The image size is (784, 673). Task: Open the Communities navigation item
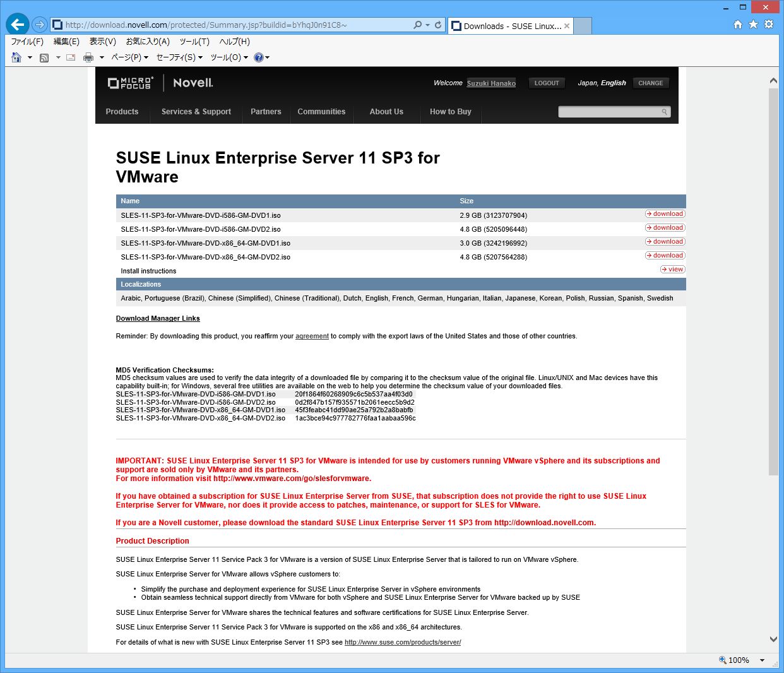(x=321, y=112)
